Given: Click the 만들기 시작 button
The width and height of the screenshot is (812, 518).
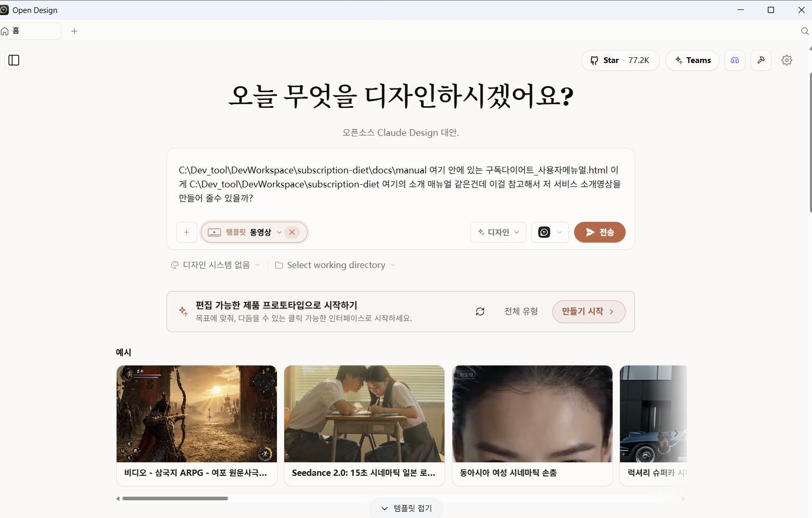Looking at the screenshot, I should 589,311.
